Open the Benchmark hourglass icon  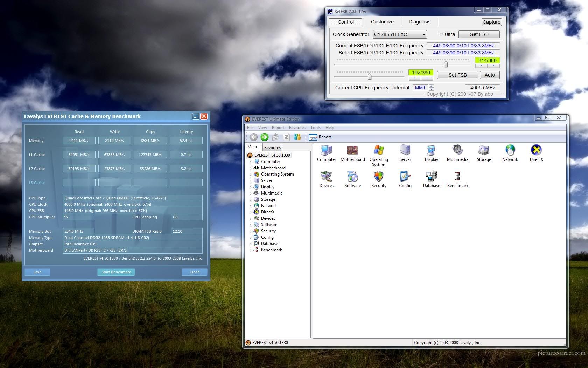[x=457, y=177]
